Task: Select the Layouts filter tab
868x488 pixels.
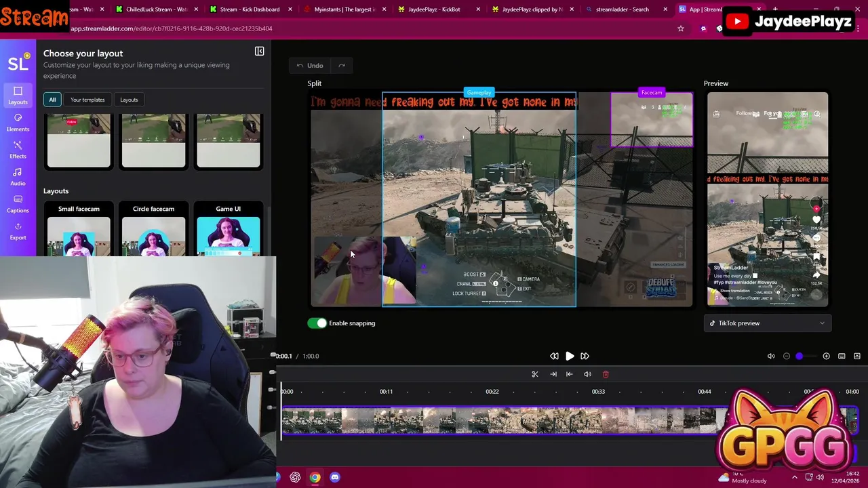Action: click(x=129, y=100)
